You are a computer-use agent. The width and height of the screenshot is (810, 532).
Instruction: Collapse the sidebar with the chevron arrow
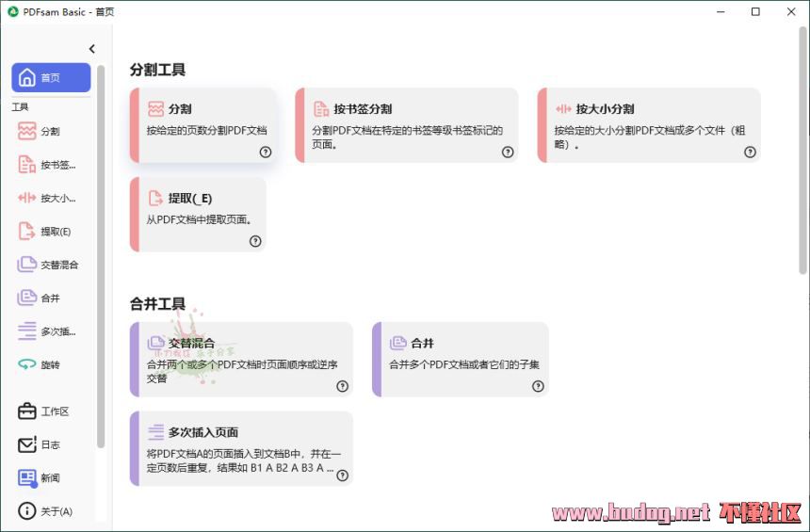pyautogui.click(x=92, y=49)
